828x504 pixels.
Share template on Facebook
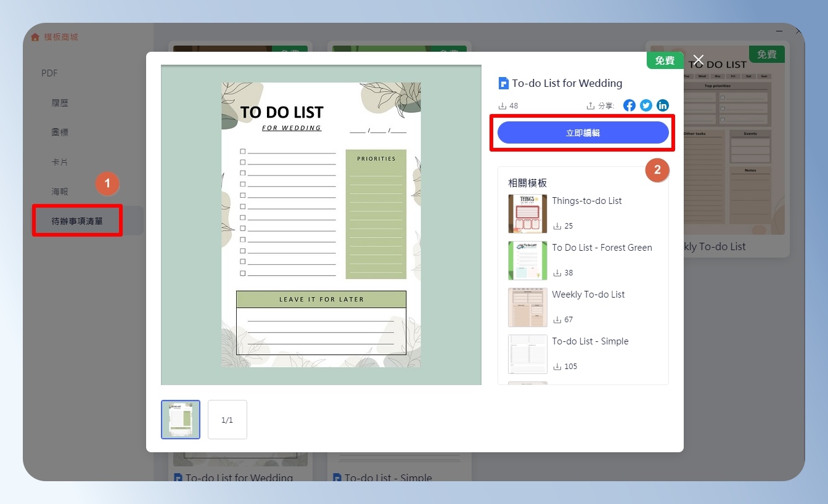(629, 105)
